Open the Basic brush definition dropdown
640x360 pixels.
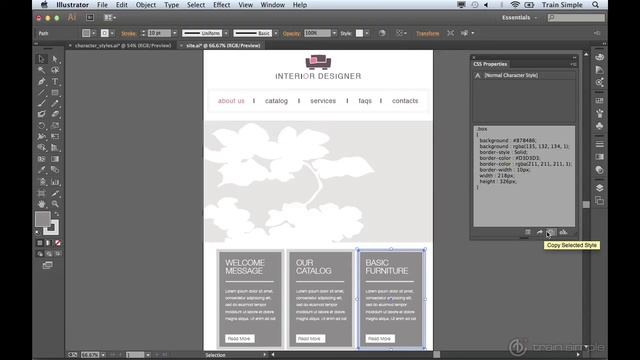tap(276, 33)
